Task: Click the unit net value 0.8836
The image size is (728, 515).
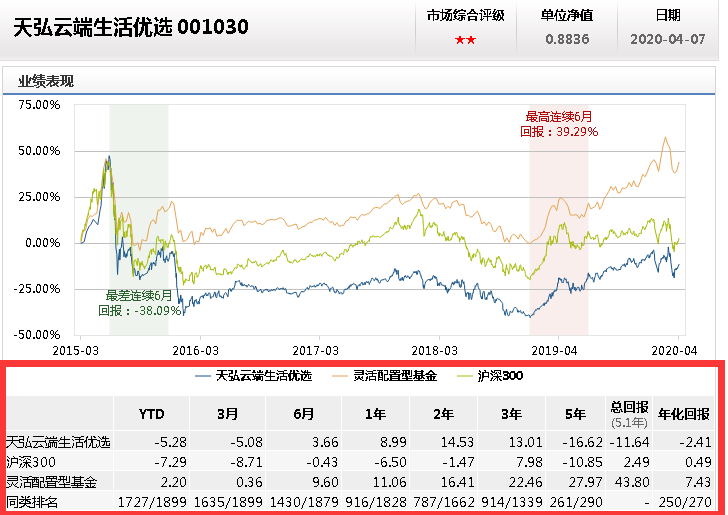Action: click(567, 39)
